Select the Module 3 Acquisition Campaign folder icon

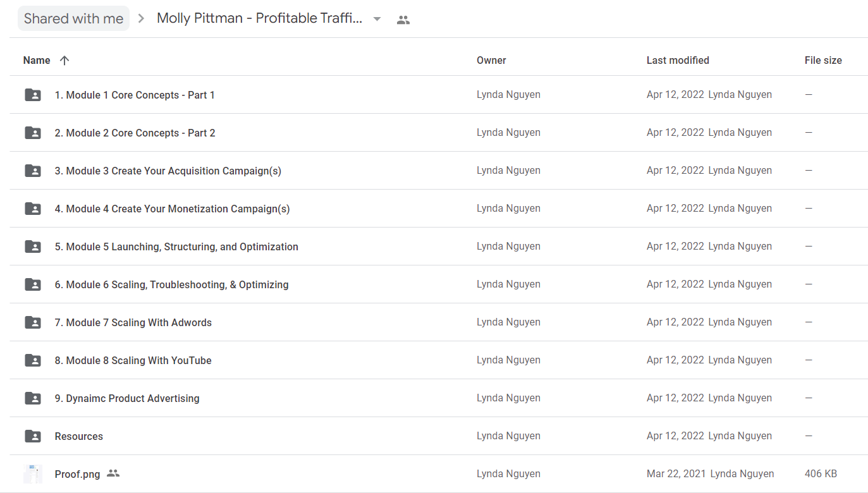tap(33, 171)
